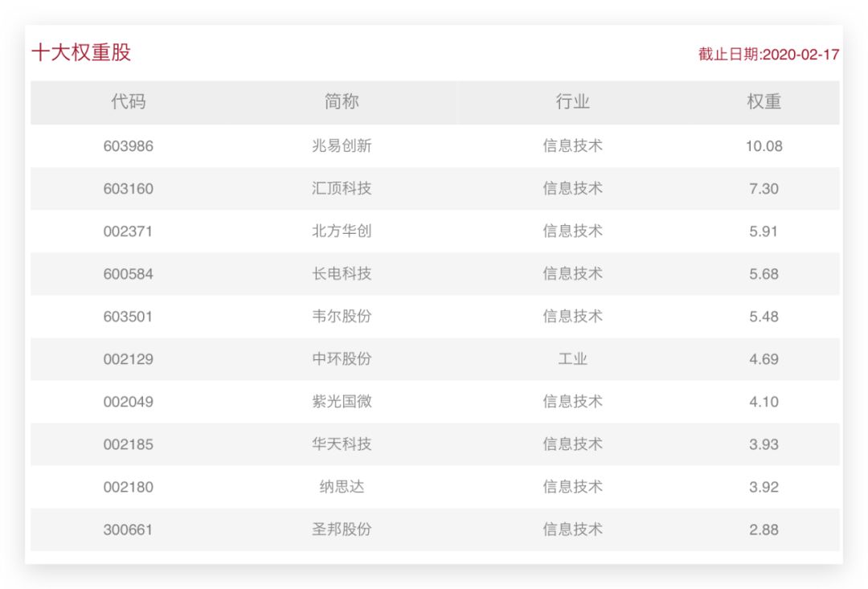Select the name 纳思达

[x=342, y=487]
